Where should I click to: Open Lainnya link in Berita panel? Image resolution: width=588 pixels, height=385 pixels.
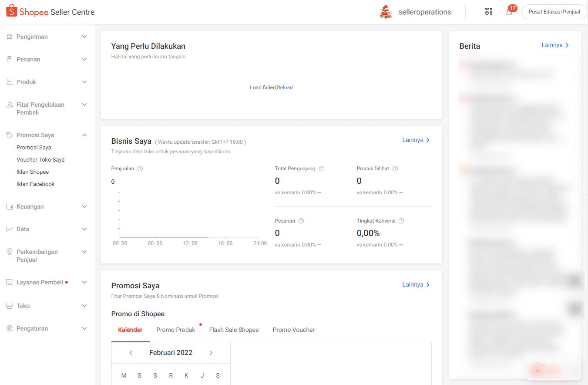point(555,45)
